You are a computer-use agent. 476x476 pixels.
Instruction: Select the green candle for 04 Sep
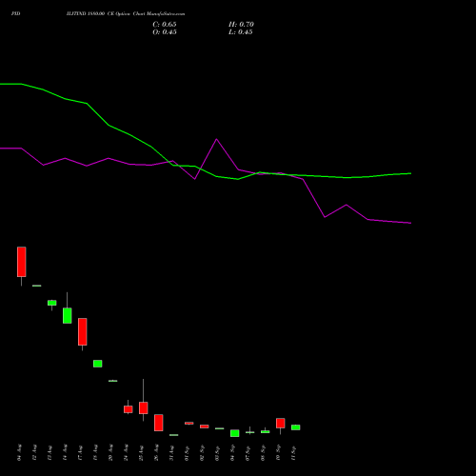click(x=235, y=433)
